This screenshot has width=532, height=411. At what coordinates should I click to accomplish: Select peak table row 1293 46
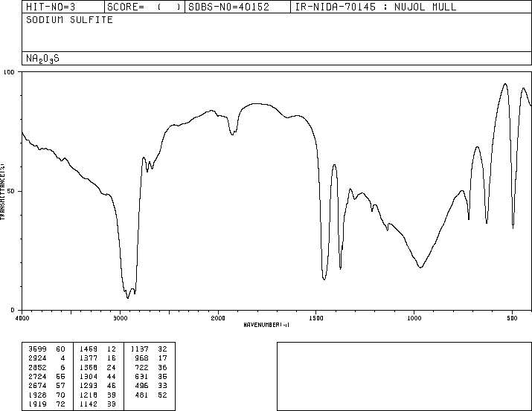[97, 386]
